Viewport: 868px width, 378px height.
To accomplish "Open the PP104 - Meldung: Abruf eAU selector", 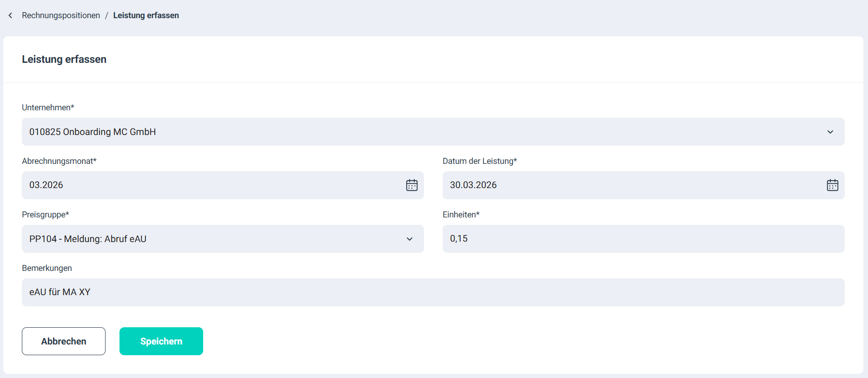I will 209,239.
